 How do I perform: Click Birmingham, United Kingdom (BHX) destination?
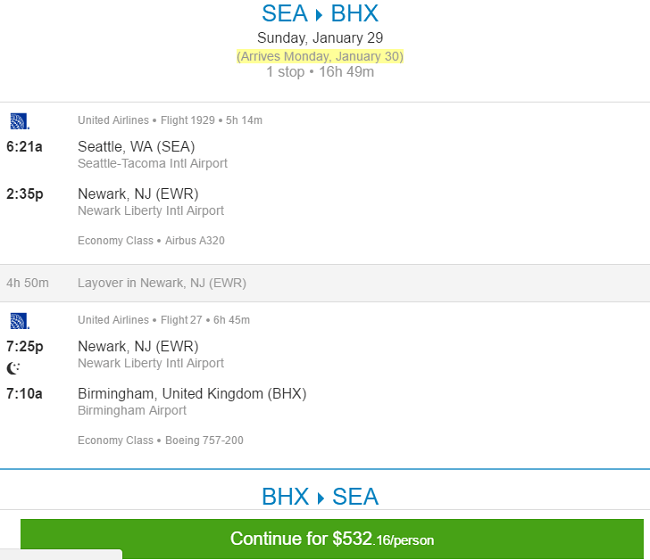192,394
